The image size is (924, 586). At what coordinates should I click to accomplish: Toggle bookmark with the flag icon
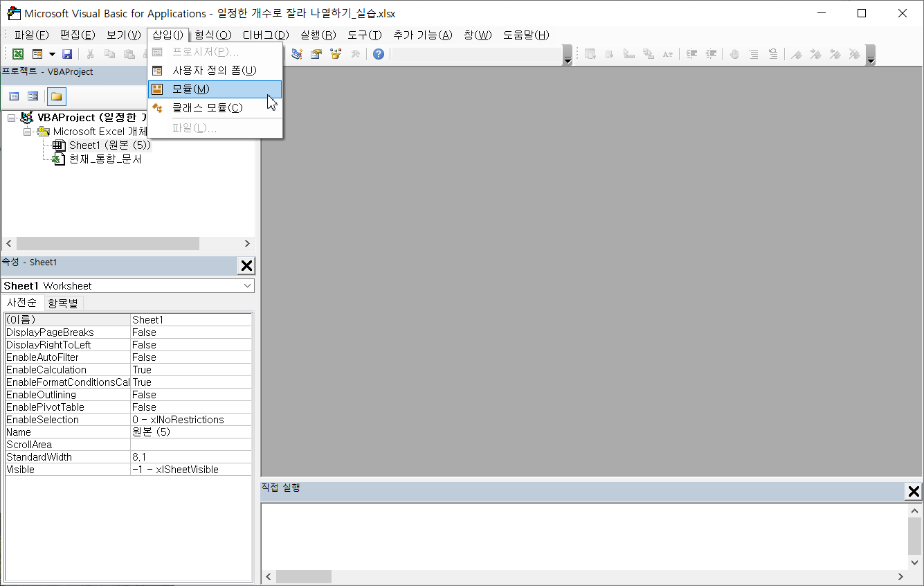(797, 54)
